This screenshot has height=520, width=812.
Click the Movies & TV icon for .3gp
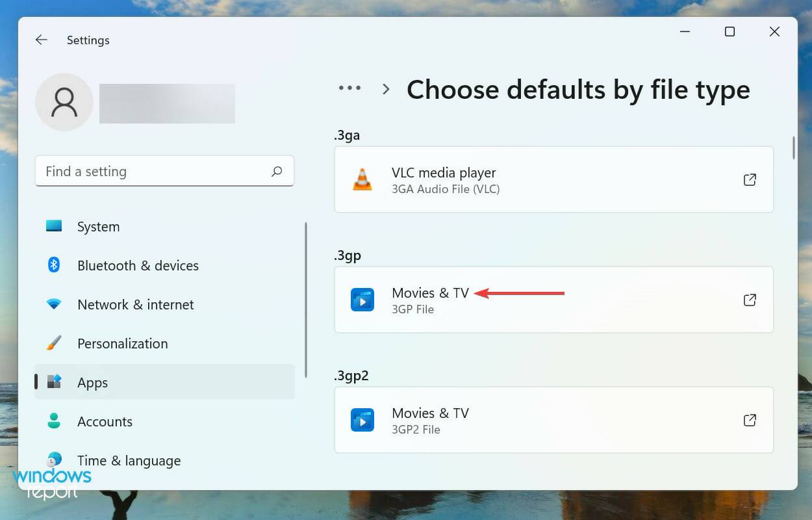click(x=362, y=300)
